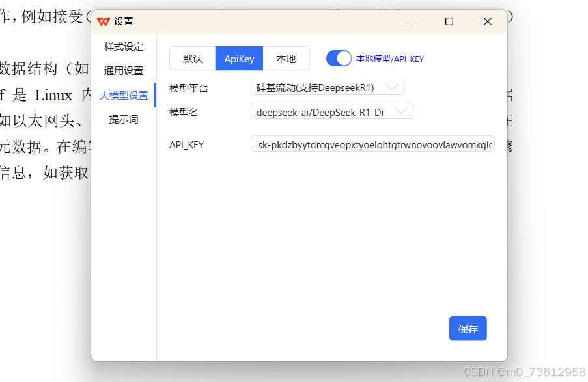Viewport: 588px width, 382px height.
Task: Switch to the ApiKey tab
Action: pos(239,59)
